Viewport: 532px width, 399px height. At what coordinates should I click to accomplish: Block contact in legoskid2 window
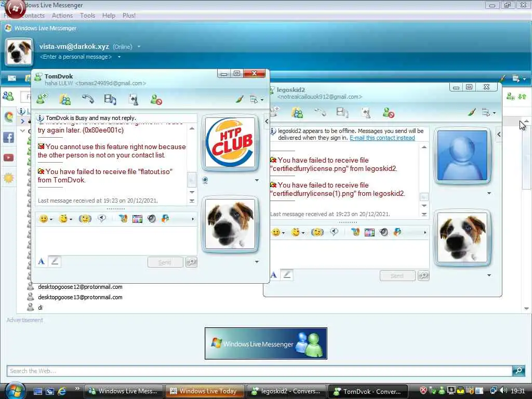pos(388,113)
